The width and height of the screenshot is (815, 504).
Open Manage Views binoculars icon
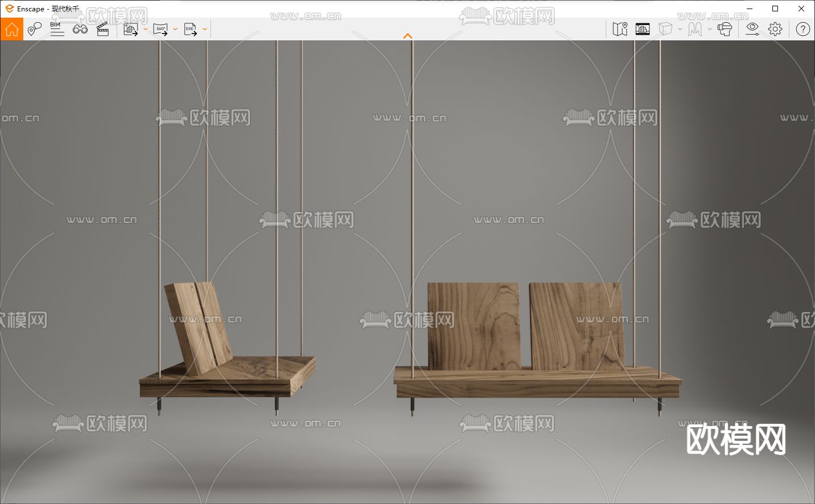click(80, 29)
